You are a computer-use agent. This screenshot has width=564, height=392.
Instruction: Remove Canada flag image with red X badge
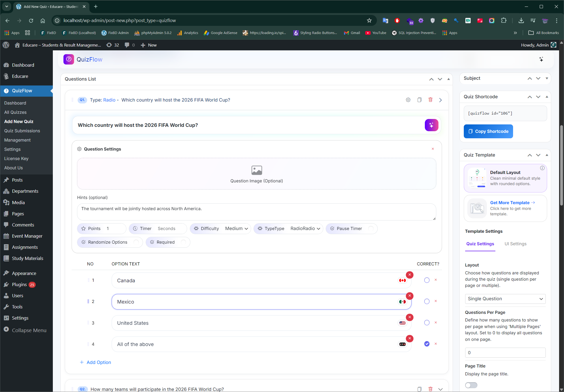click(x=410, y=275)
